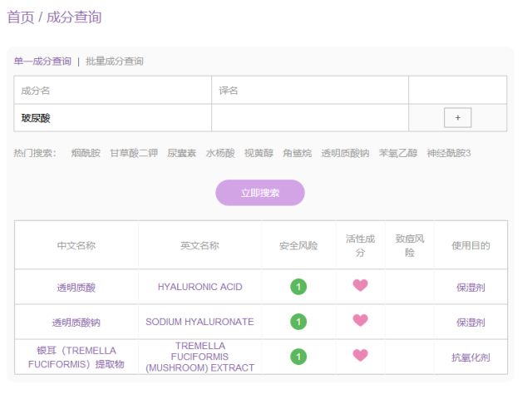Image resolution: width=532 pixels, height=404 pixels.
Task: Click the green safety badge for TREMELLA extract
Action: pos(298,357)
